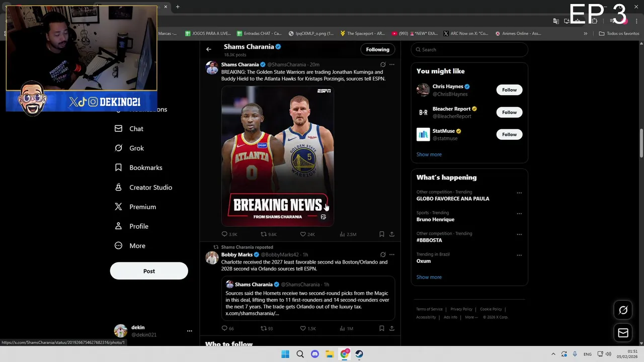
Task: Open Windows taskbar search
Action: (x=300, y=354)
